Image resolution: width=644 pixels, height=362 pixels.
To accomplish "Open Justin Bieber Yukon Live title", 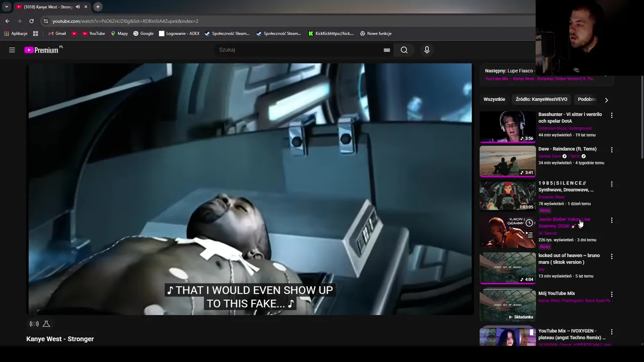I will [x=565, y=223].
